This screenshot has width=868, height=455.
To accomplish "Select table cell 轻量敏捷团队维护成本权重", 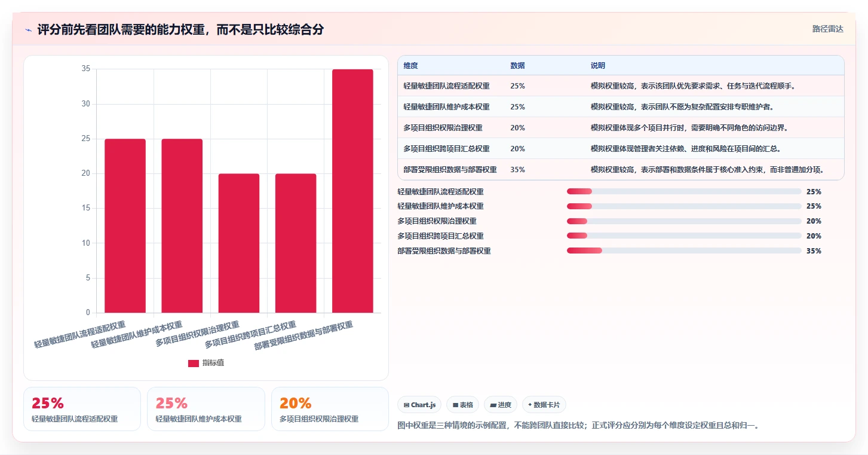I will tap(446, 107).
